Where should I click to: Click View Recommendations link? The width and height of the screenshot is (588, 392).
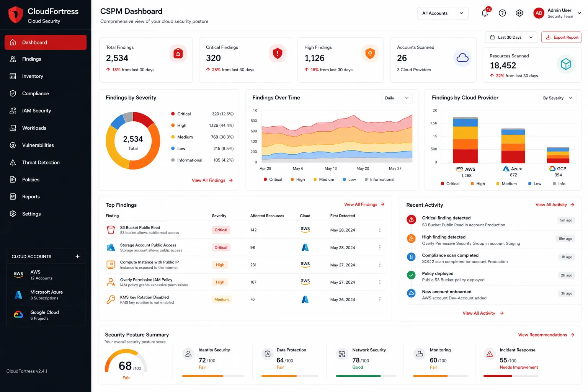coord(546,335)
